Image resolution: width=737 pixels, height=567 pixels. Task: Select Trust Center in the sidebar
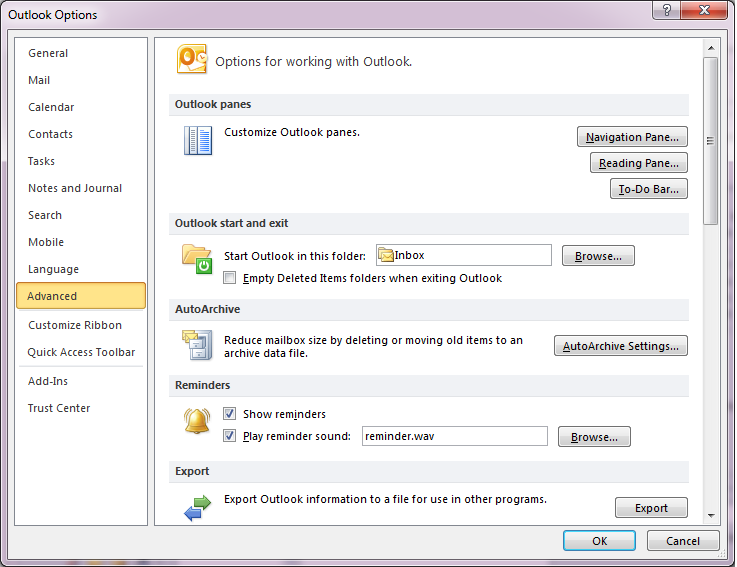click(59, 408)
